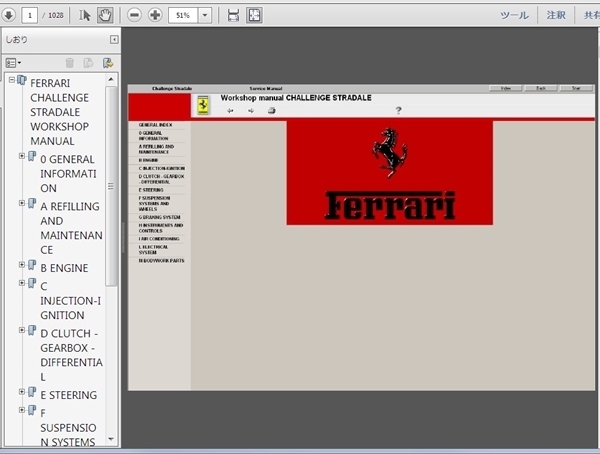Open D CLUTCH - GEARBOX link in page
Viewport: 600px width, 454px height.
point(161,179)
